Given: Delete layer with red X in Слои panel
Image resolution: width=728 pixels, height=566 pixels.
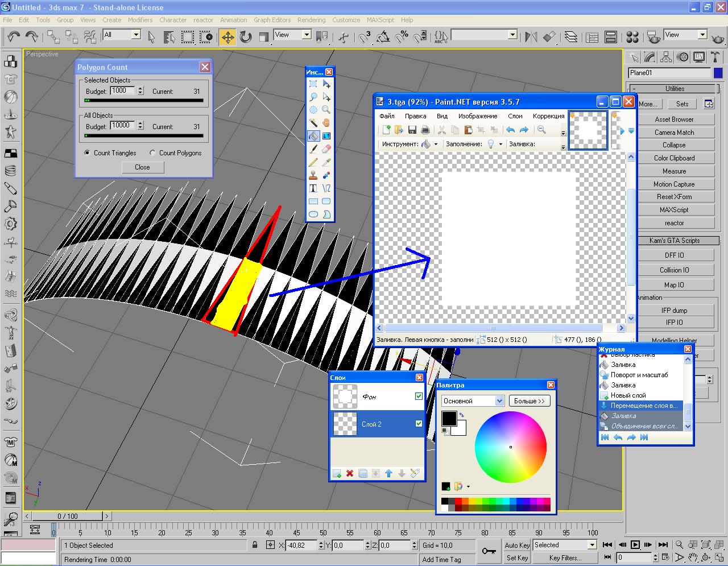Looking at the screenshot, I should pyautogui.click(x=350, y=473).
